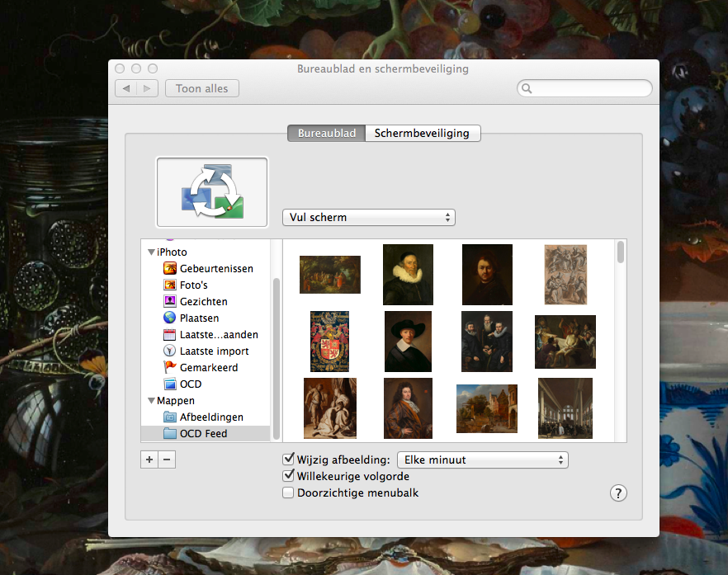Click the Toon alles button

pos(202,88)
